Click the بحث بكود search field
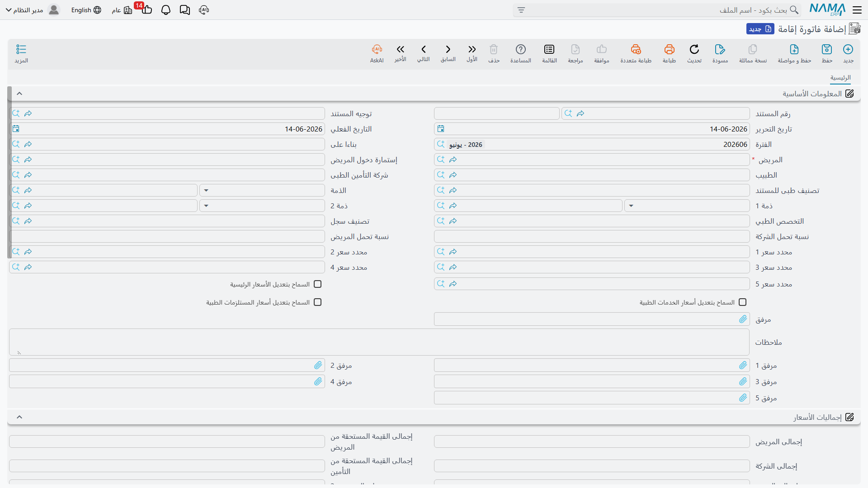 coord(656,10)
